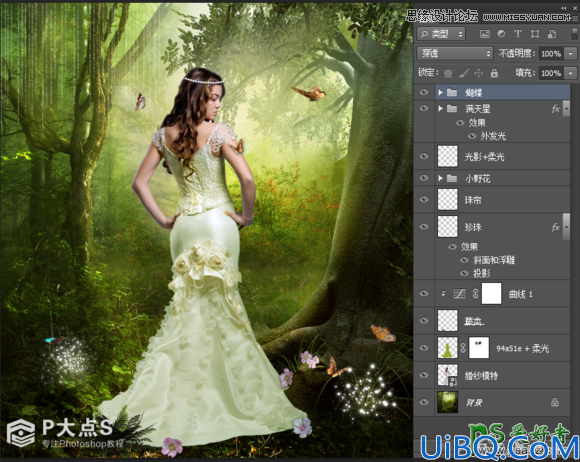Select the 婚纱模特 layer thumbnail
This screenshot has width=580, height=462.
[448, 375]
